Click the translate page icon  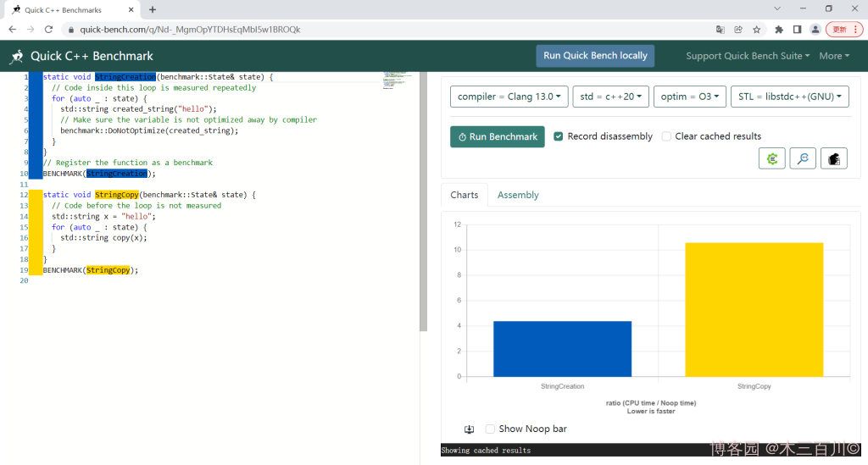click(720, 29)
